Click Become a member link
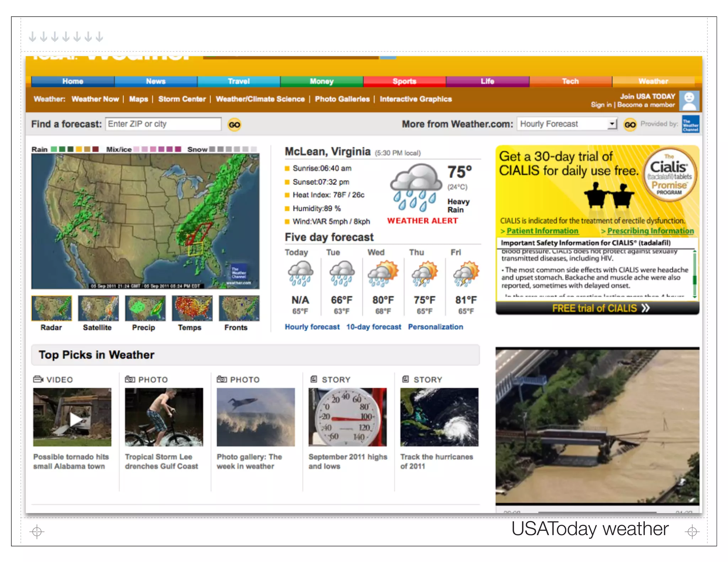Screen dimensions: 728x562 coord(646,105)
